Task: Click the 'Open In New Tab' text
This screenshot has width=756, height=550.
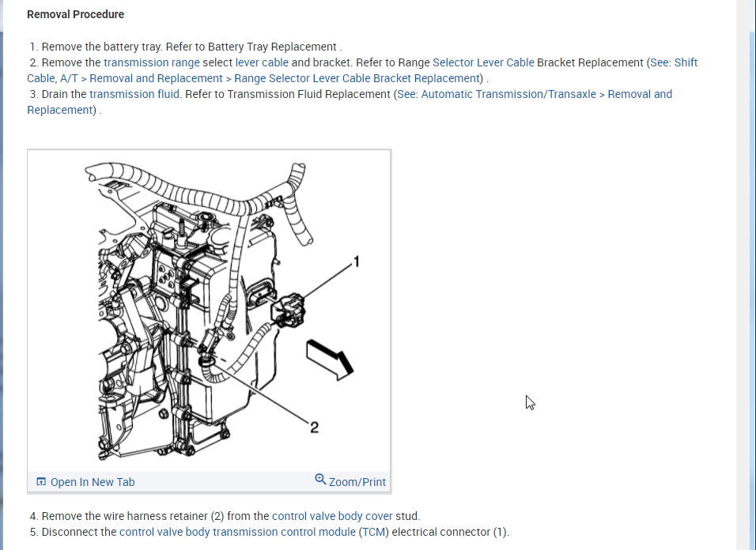Action: pyautogui.click(x=93, y=482)
